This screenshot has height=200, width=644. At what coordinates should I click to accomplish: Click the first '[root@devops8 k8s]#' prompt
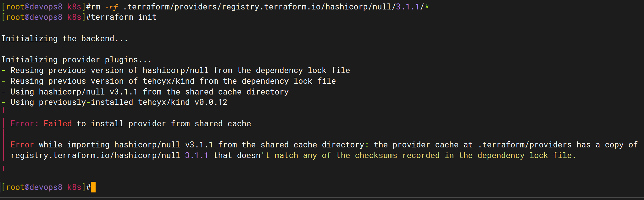pos(46,7)
